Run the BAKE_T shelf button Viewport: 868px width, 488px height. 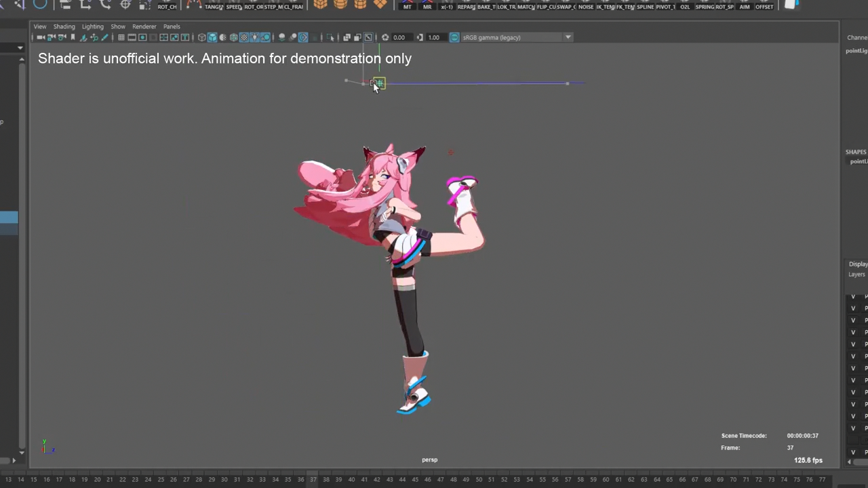[486, 5]
